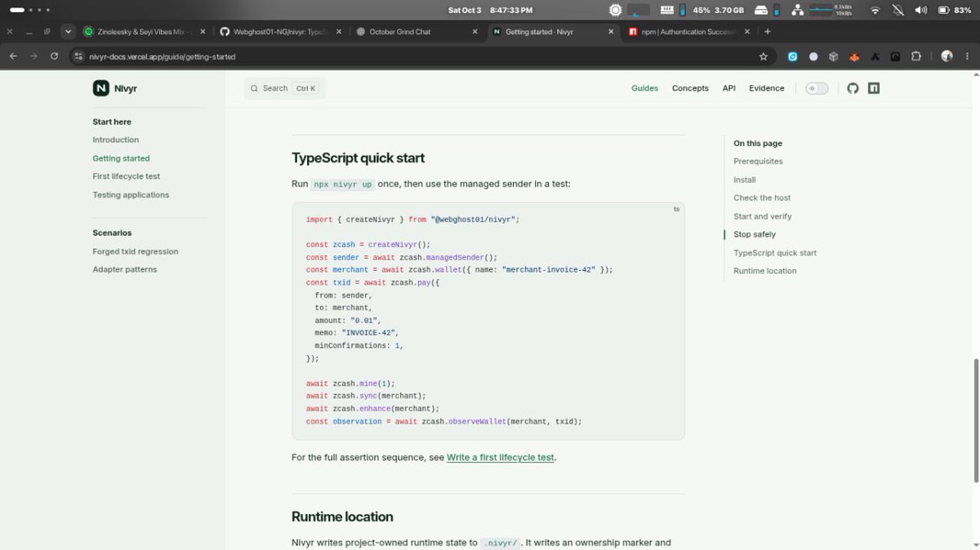Open the volume icon in top bar
Image resolution: width=980 pixels, height=550 pixels.
pos(921,10)
